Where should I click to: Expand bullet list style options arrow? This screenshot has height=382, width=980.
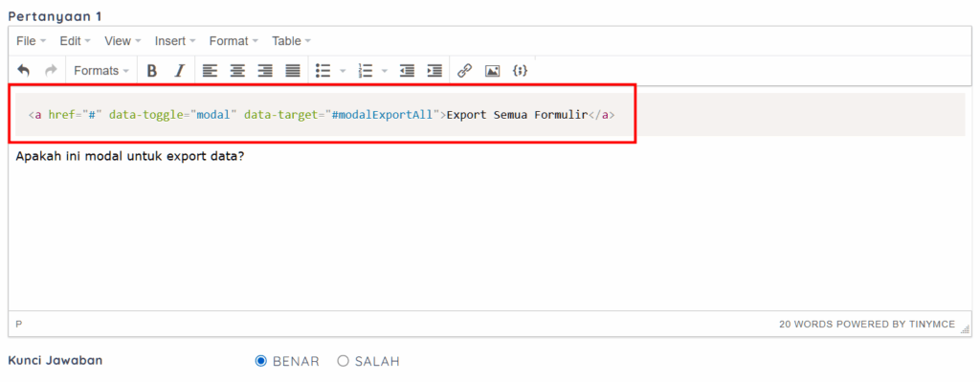tap(343, 71)
